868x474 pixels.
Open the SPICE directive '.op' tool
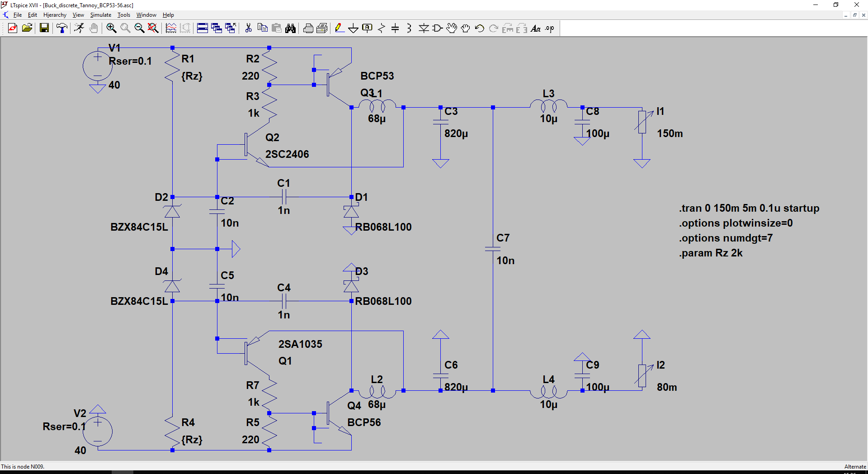[x=550, y=28]
